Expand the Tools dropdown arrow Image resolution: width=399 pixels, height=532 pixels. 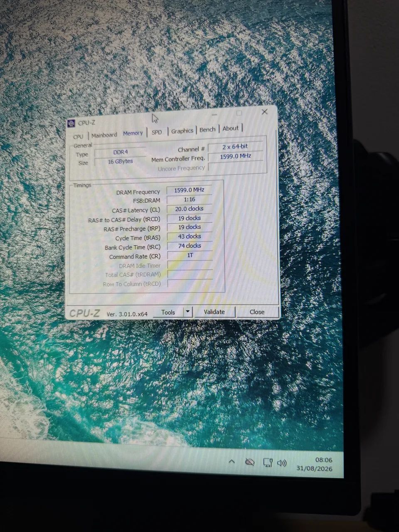(188, 312)
